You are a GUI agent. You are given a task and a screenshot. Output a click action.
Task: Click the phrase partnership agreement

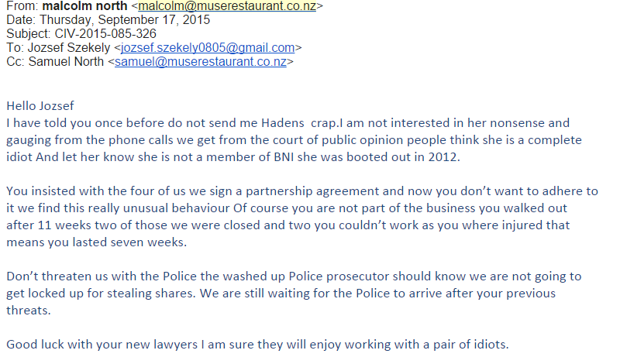coord(312,191)
